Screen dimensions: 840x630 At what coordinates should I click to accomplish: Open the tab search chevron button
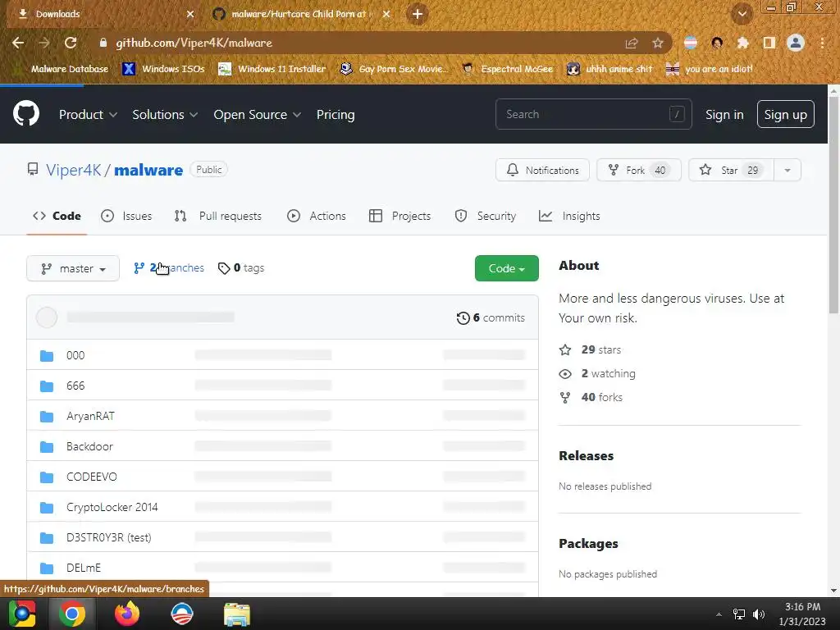[742, 14]
